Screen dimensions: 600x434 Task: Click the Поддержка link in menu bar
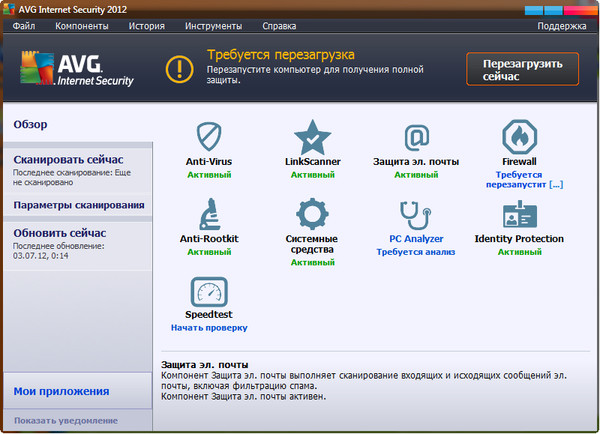pos(561,25)
